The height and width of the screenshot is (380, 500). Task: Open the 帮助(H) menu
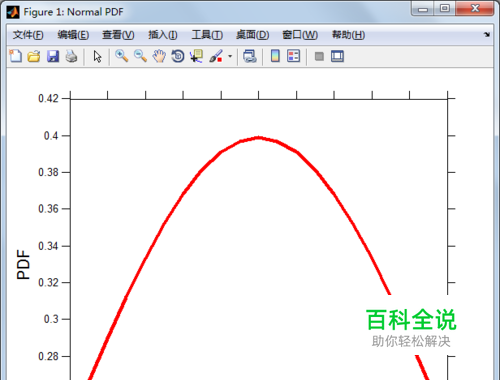pyautogui.click(x=348, y=35)
